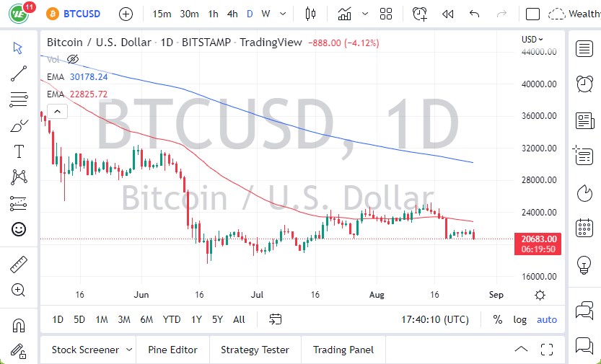Open the emoji icons tool
The height and width of the screenshot is (364, 601).
tap(19, 229)
